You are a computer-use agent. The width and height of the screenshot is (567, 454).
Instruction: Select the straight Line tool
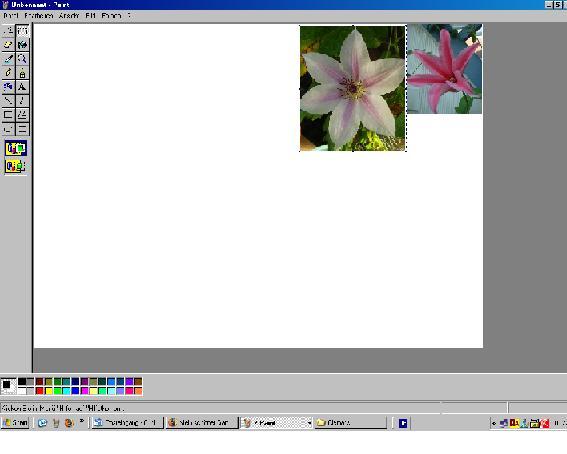click(x=8, y=100)
